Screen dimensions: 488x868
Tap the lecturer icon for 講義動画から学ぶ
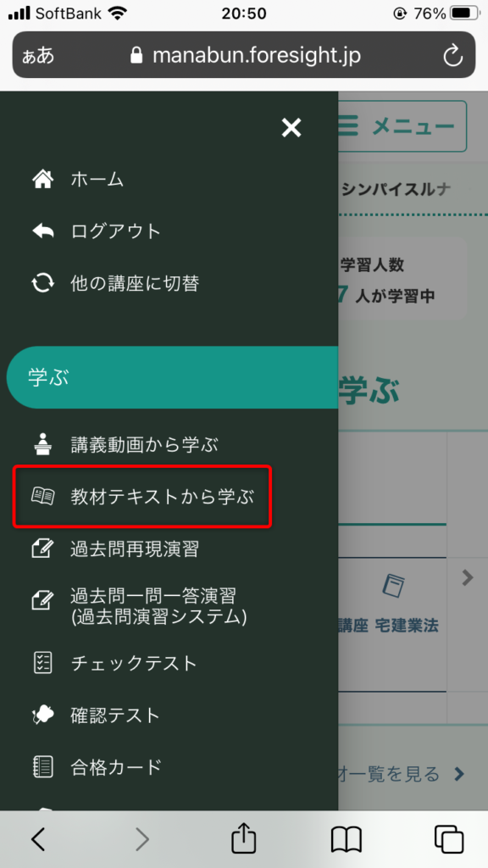click(43, 444)
